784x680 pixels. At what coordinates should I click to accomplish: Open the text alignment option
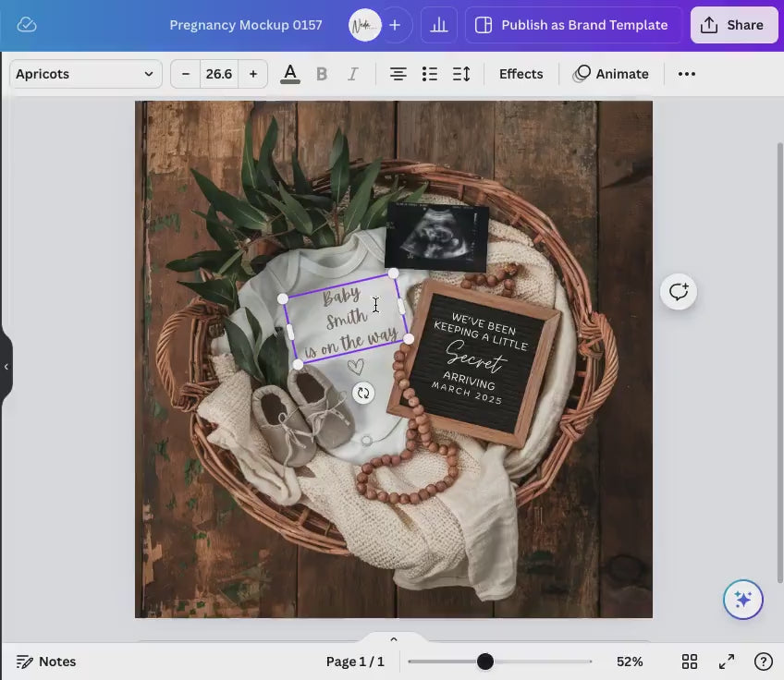click(x=398, y=74)
